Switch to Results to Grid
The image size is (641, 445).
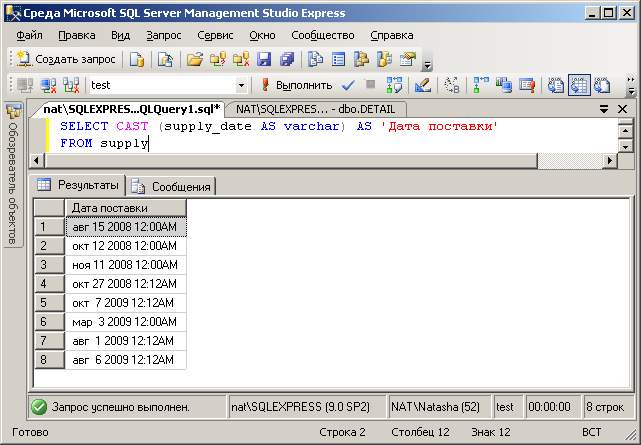pyautogui.click(x=579, y=85)
